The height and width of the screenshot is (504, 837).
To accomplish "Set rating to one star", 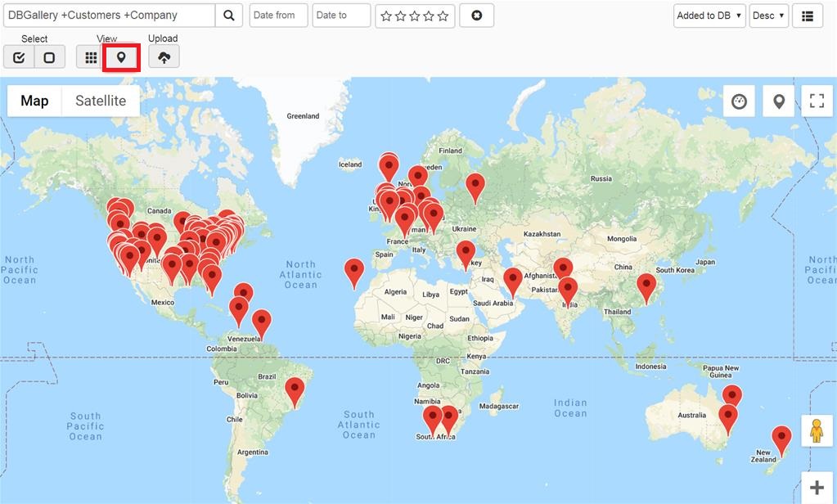I will (386, 16).
